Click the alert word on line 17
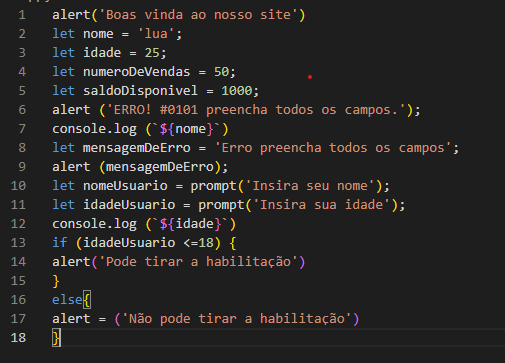 pyautogui.click(x=71, y=319)
